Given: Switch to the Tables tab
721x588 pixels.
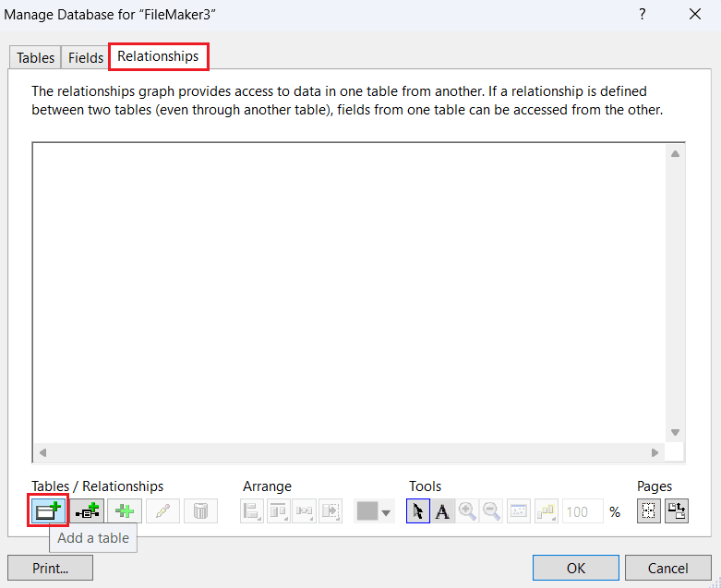Looking at the screenshot, I should point(36,57).
